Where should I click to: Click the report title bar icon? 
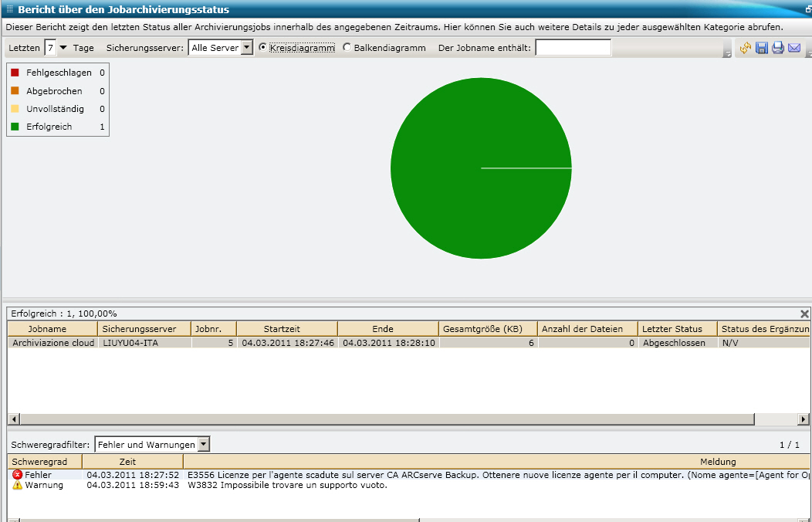(x=9, y=10)
